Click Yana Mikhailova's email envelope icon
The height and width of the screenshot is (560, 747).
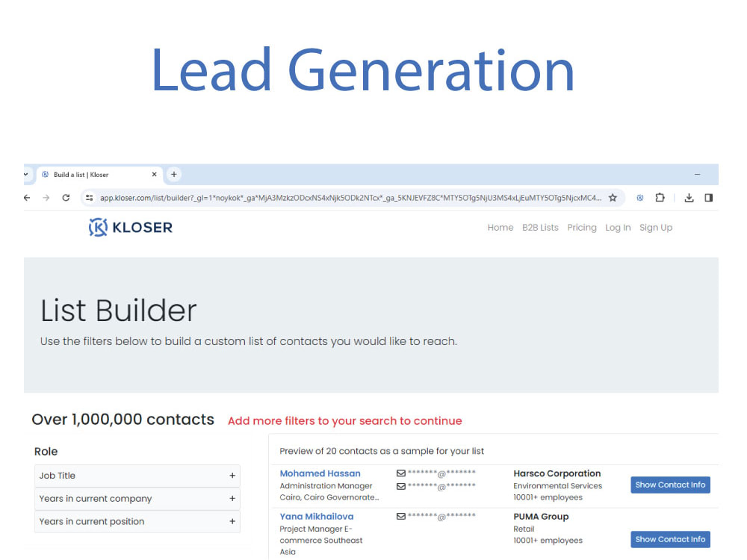pyautogui.click(x=401, y=516)
